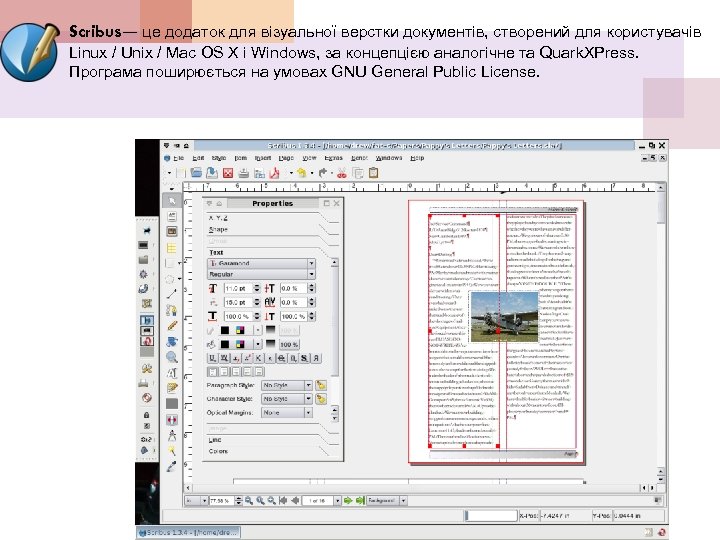This screenshot has width=720, height=540.
Task: Select the Freehand pencil tool
Action: coord(172,326)
